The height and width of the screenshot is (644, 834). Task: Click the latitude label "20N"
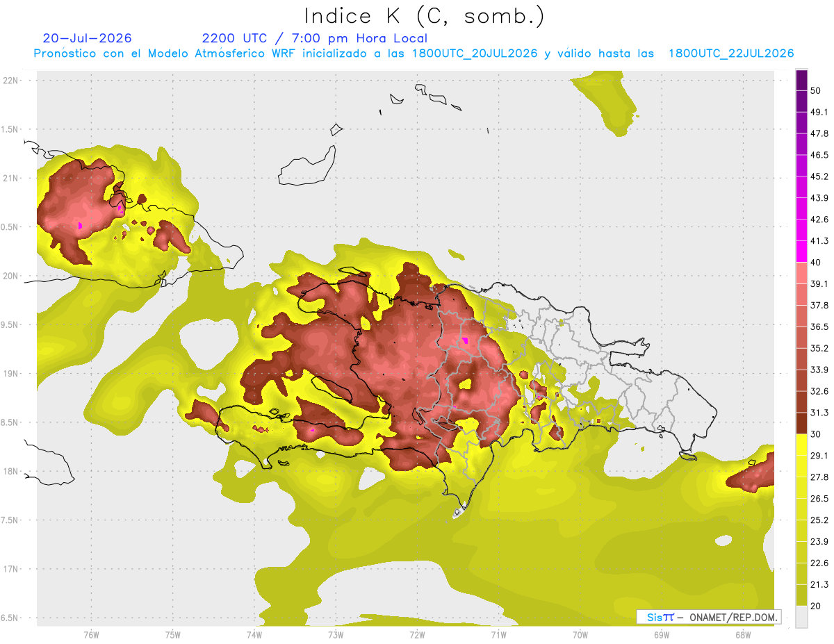[x=12, y=276]
